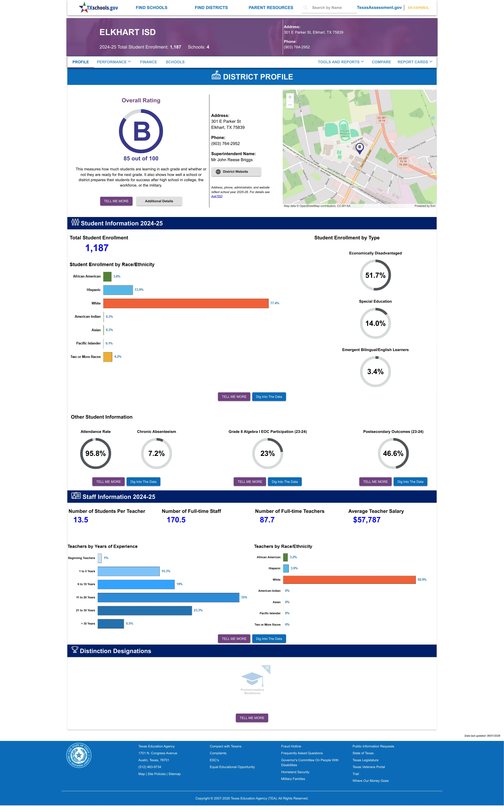The width and height of the screenshot is (504, 812).
Task: Zoom in on the district map
Action: [290, 97]
